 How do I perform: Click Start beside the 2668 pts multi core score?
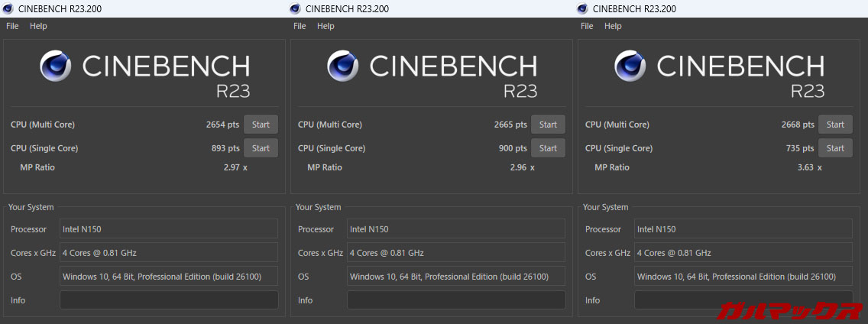[x=835, y=125]
